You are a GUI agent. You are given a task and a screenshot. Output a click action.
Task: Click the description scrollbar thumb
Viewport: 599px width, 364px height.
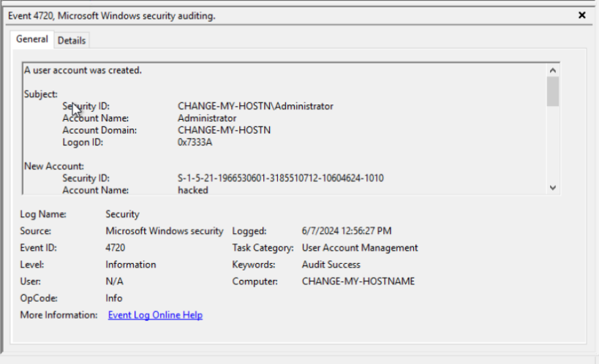point(553,91)
